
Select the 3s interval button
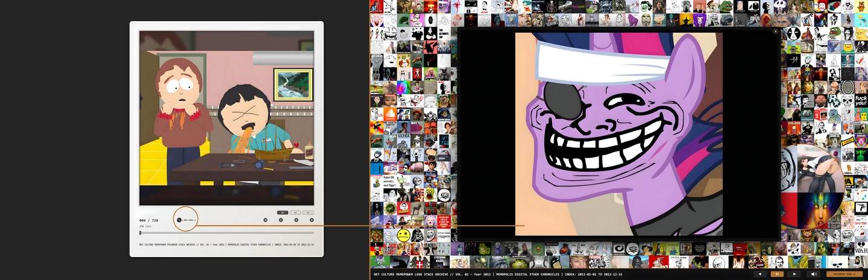tap(283, 212)
